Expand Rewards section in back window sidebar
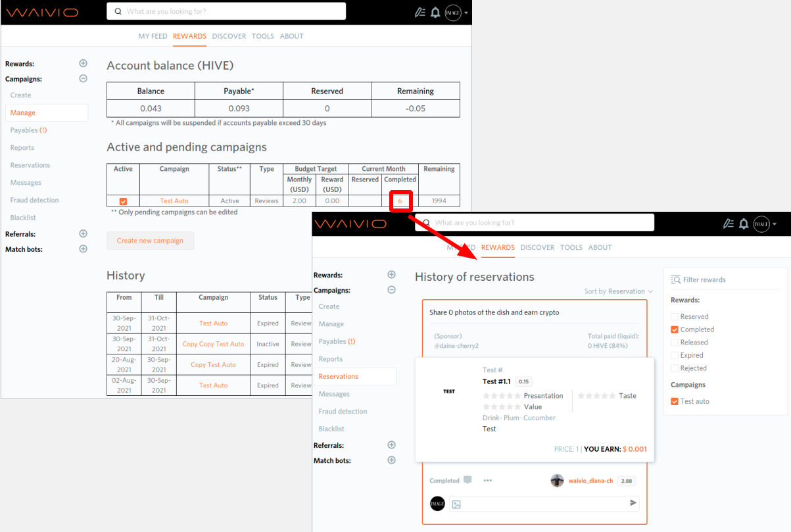The width and height of the screenshot is (791, 532). [x=83, y=64]
